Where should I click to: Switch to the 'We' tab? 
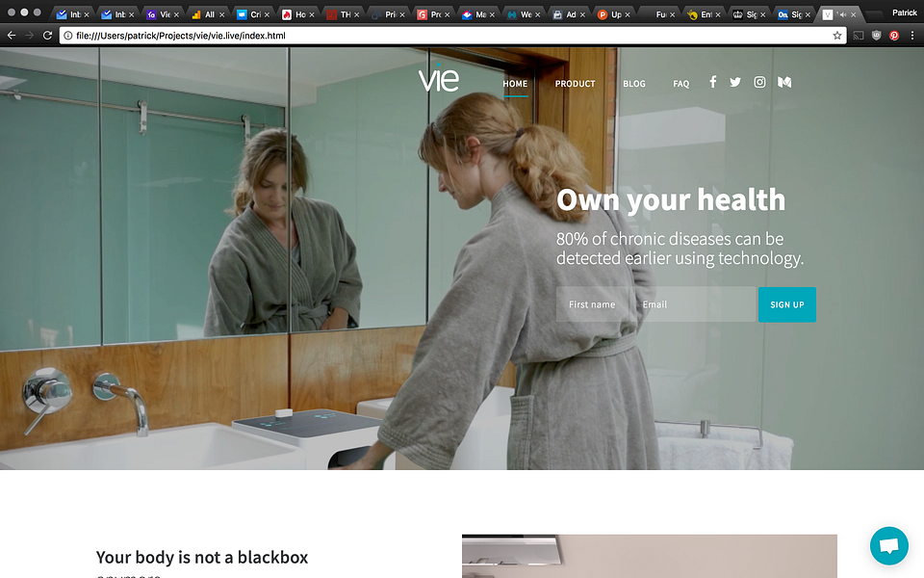521,14
